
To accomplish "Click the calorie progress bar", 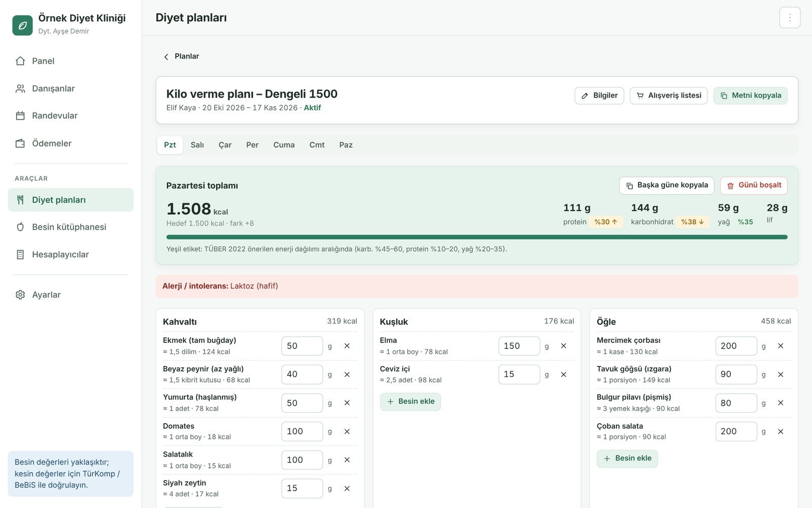I will pos(477,237).
